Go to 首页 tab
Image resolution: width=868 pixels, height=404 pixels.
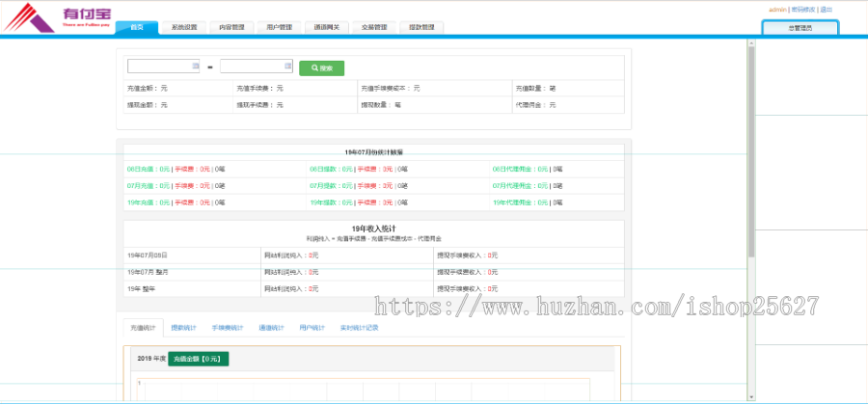pyautogui.click(x=137, y=27)
